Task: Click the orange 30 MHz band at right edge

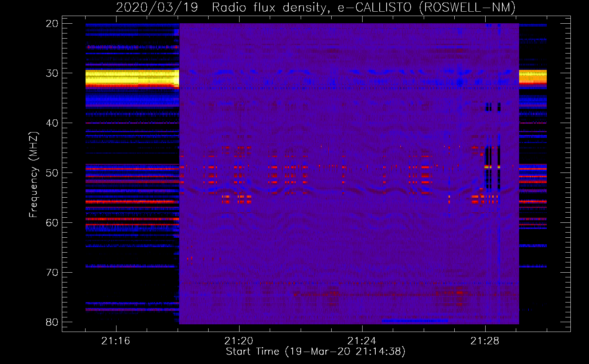Action: tap(533, 76)
